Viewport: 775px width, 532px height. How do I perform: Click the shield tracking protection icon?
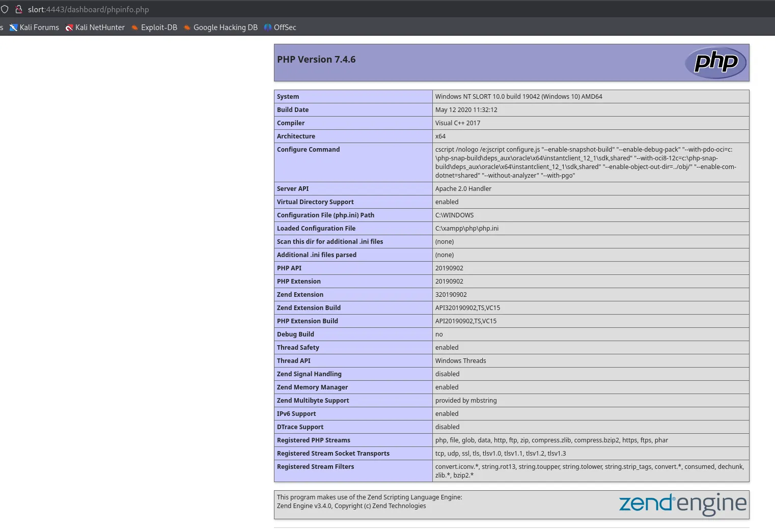click(5, 9)
